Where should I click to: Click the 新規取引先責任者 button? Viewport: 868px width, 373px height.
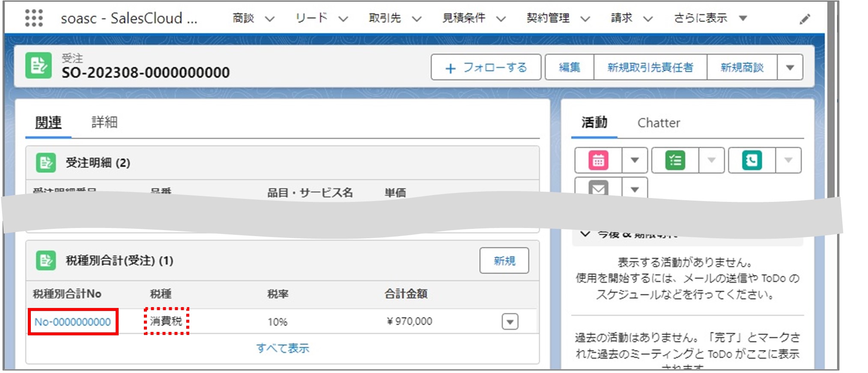click(650, 67)
